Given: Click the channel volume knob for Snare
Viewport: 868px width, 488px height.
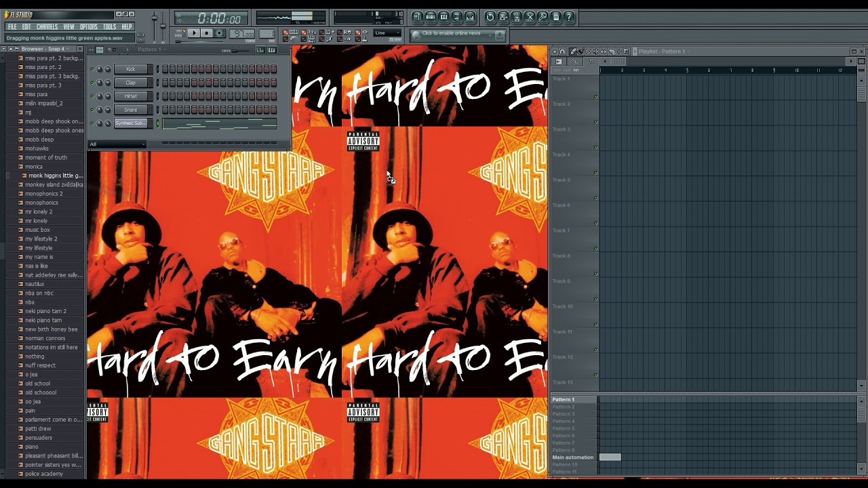Looking at the screenshot, I should (107, 110).
